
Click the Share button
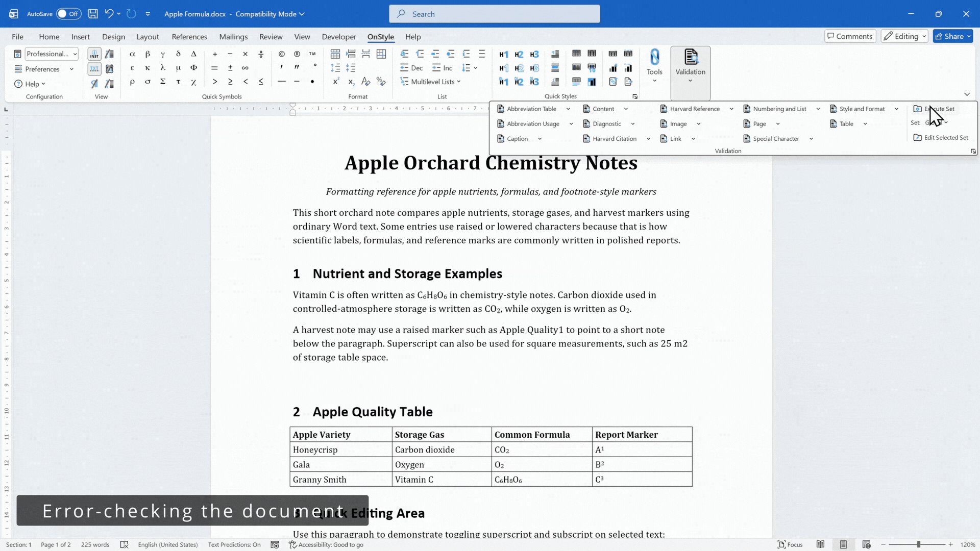(x=953, y=36)
